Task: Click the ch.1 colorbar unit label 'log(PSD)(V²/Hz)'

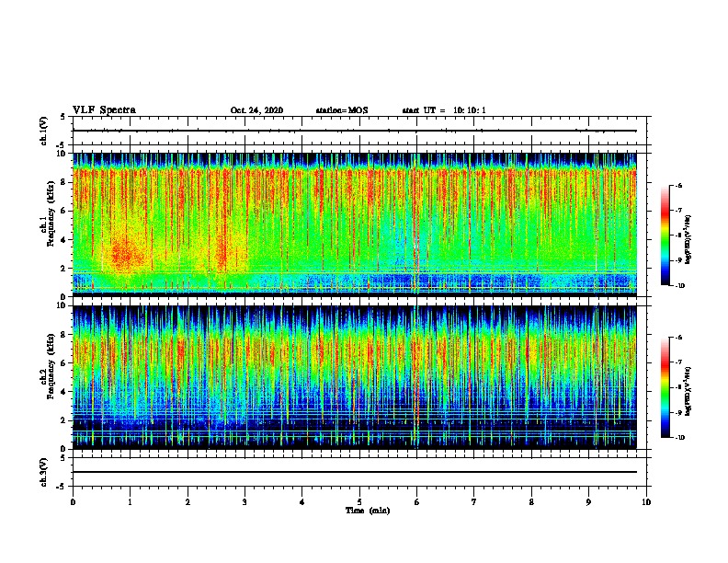Action: (x=689, y=239)
